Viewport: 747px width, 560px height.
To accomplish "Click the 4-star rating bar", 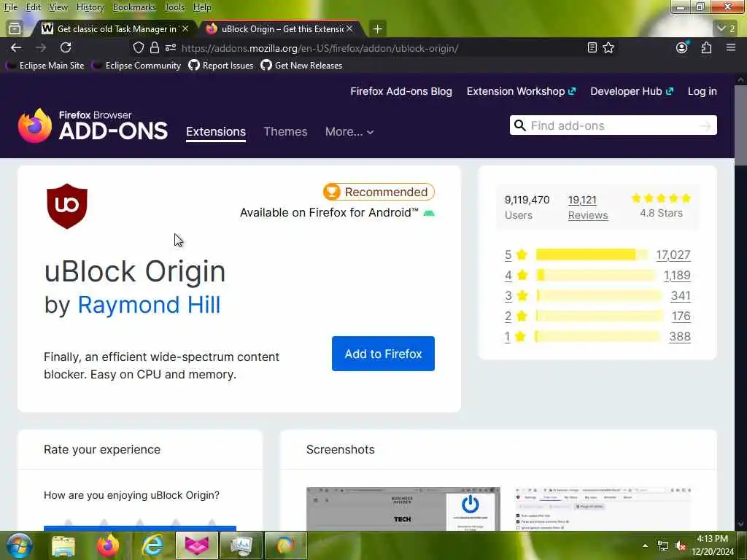I will pyautogui.click(x=595, y=275).
